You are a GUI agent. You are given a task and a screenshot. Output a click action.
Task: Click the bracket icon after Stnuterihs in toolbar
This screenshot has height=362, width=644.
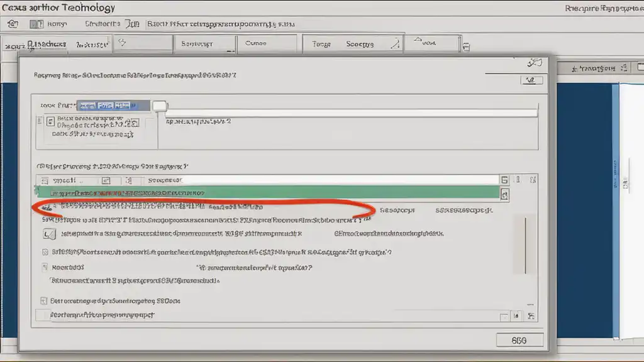[x=132, y=24]
